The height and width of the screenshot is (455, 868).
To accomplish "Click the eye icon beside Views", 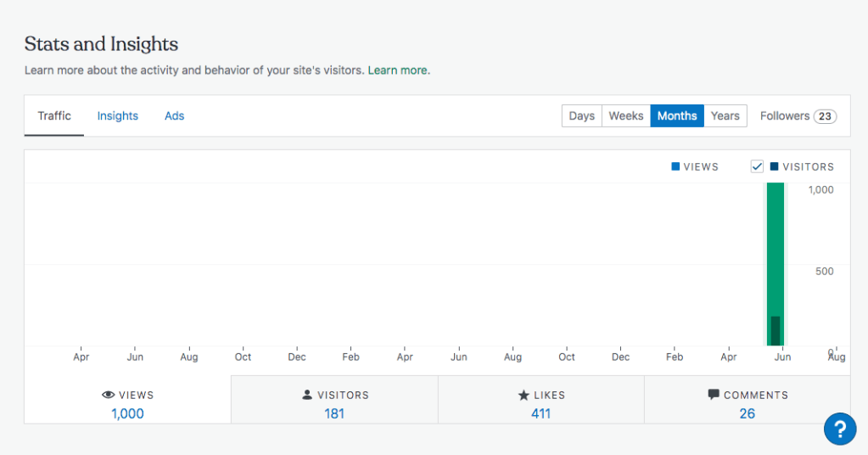I will point(108,395).
